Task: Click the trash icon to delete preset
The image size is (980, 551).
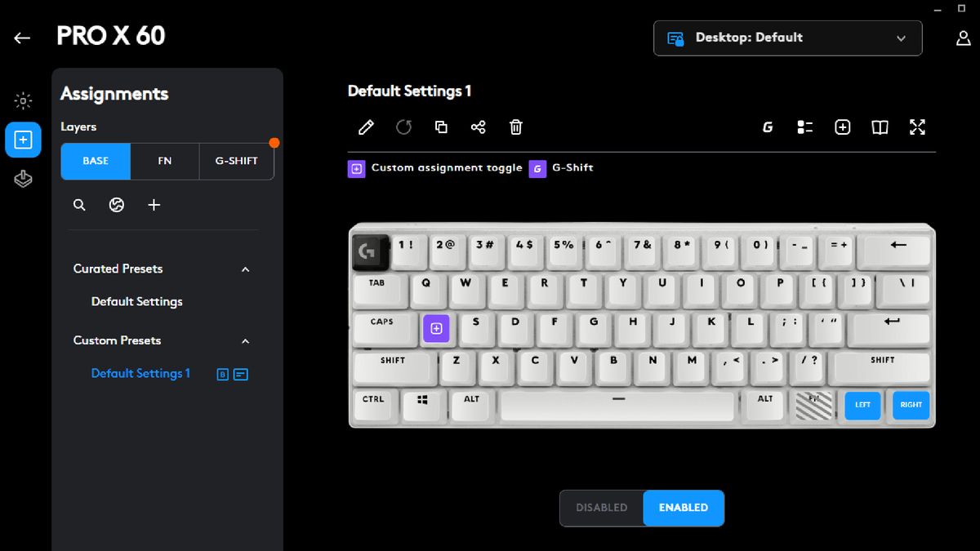Action: point(515,127)
